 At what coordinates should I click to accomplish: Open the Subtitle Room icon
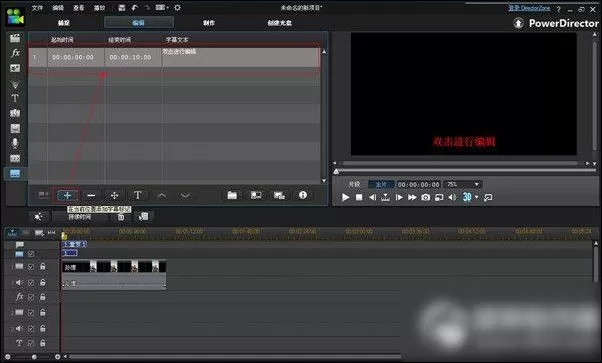coord(15,174)
